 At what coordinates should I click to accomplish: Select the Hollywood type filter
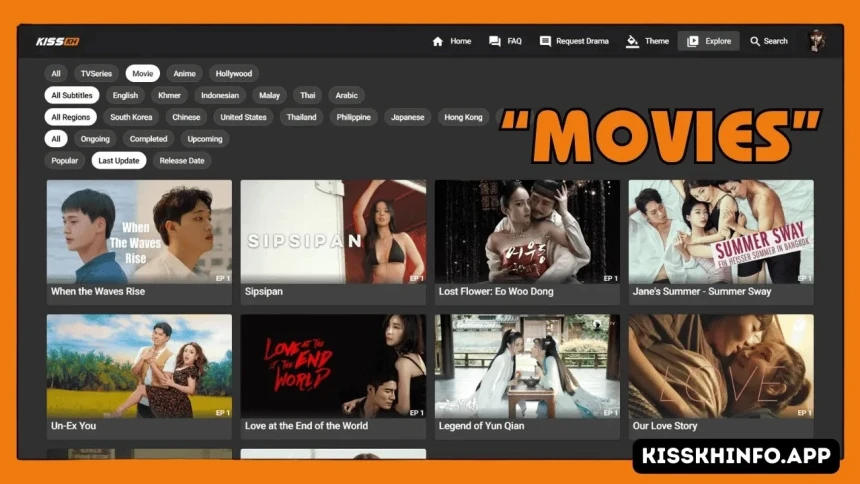click(x=234, y=74)
